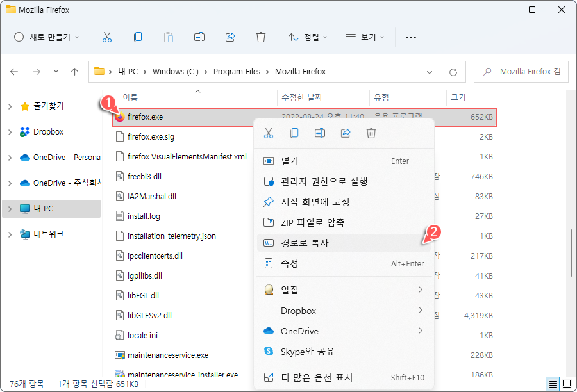
Task: Delete firefox.exe with the trash icon in context menu
Action: click(x=371, y=133)
